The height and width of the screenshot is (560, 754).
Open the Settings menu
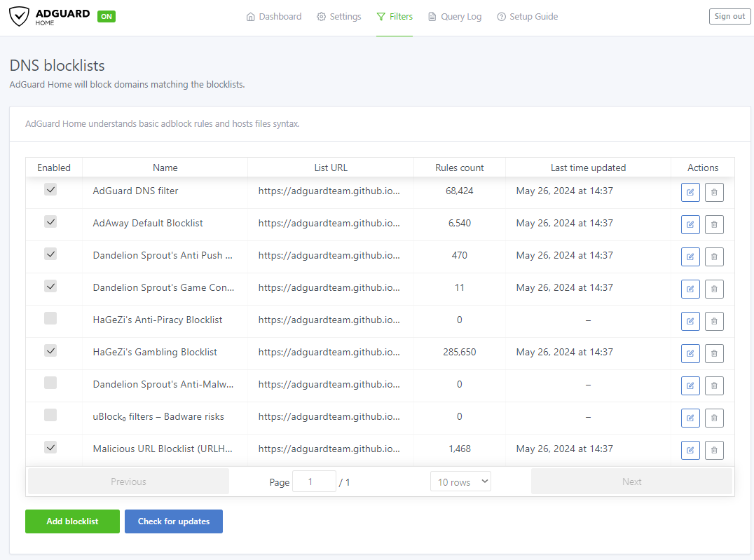(338, 16)
